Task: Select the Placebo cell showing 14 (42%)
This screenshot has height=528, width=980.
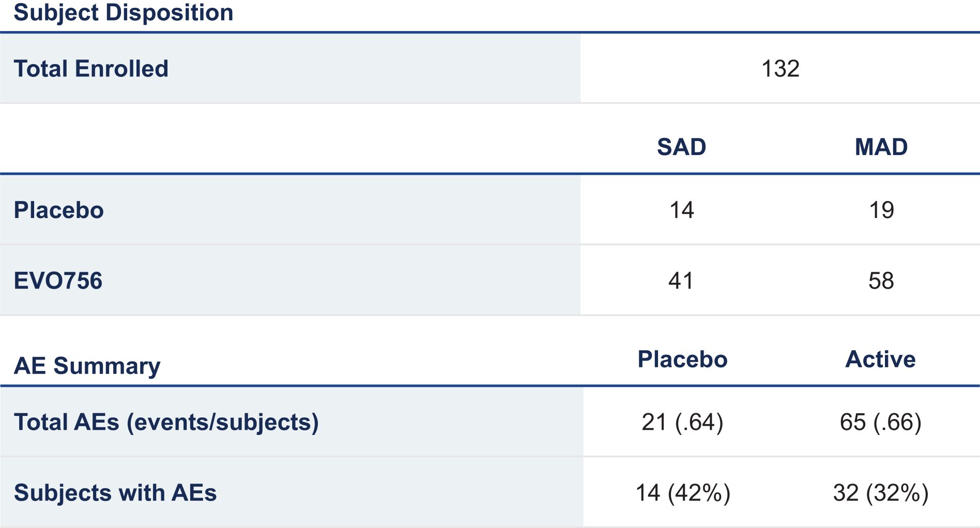Action: tap(682, 493)
